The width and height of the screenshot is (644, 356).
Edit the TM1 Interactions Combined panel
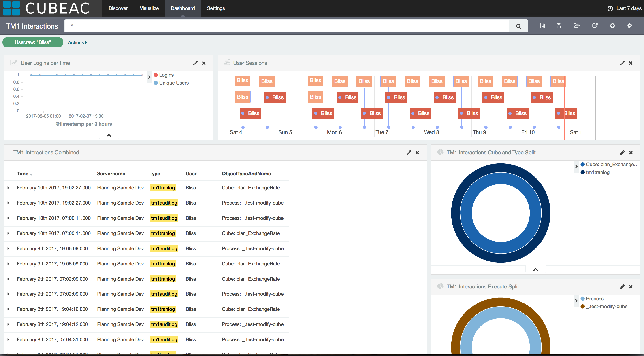pyautogui.click(x=409, y=153)
